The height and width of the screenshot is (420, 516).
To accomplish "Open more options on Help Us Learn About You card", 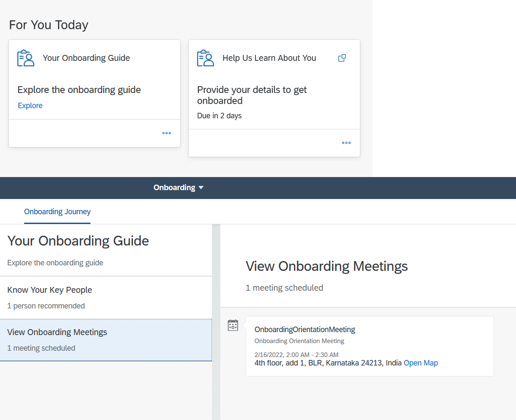I will click(x=346, y=143).
